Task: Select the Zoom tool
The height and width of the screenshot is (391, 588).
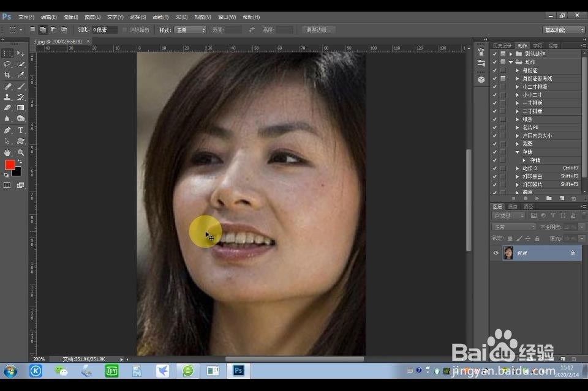Action: [21, 153]
